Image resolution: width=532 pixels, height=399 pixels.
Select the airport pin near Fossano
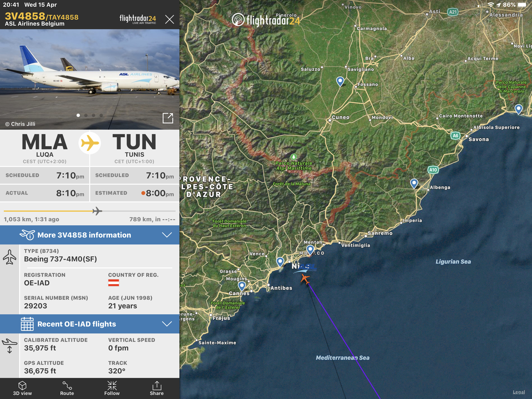(340, 81)
